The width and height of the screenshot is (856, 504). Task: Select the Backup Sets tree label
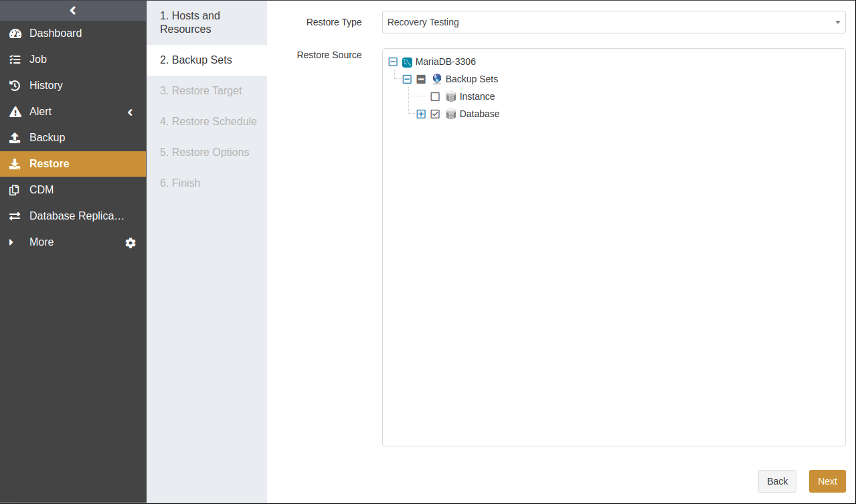tap(472, 79)
